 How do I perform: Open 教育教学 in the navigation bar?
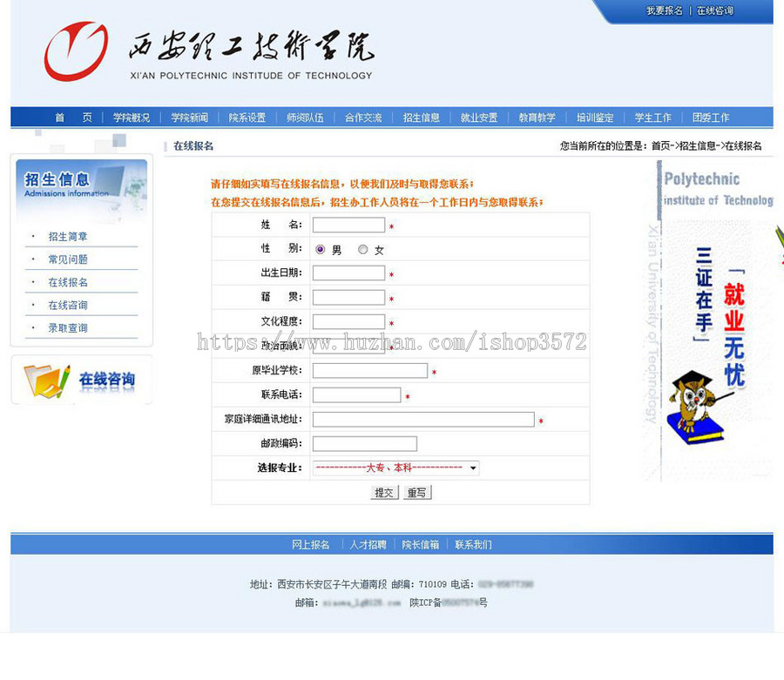click(537, 118)
